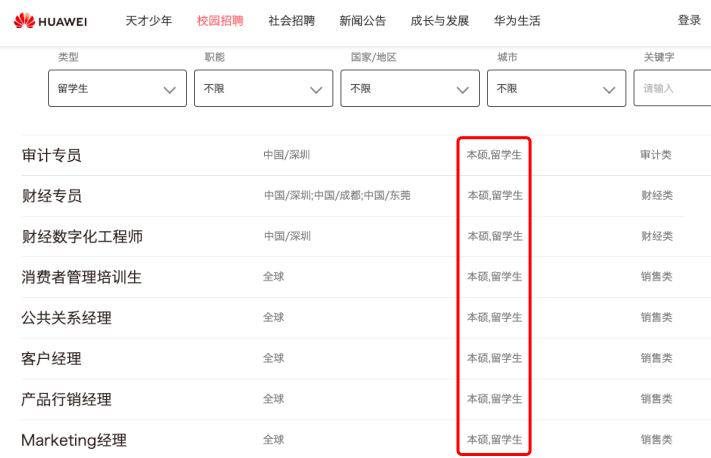The image size is (711, 458).
Task: Select 成长与发展 in top navigation
Action: click(x=440, y=21)
